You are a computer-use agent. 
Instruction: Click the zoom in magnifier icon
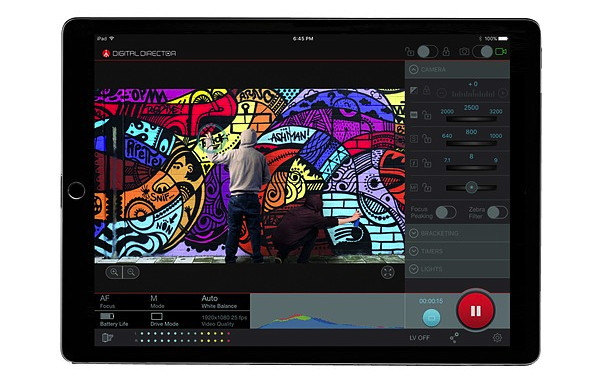click(x=114, y=272)
